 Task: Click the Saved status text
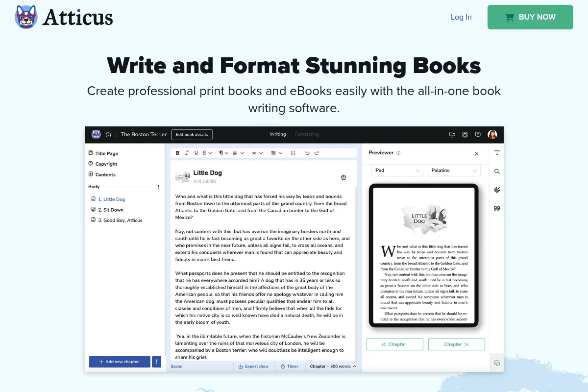[176, 366]
